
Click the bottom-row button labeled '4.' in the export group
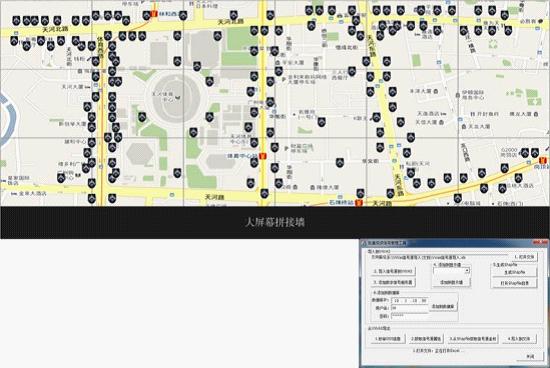tap(518, 339)
